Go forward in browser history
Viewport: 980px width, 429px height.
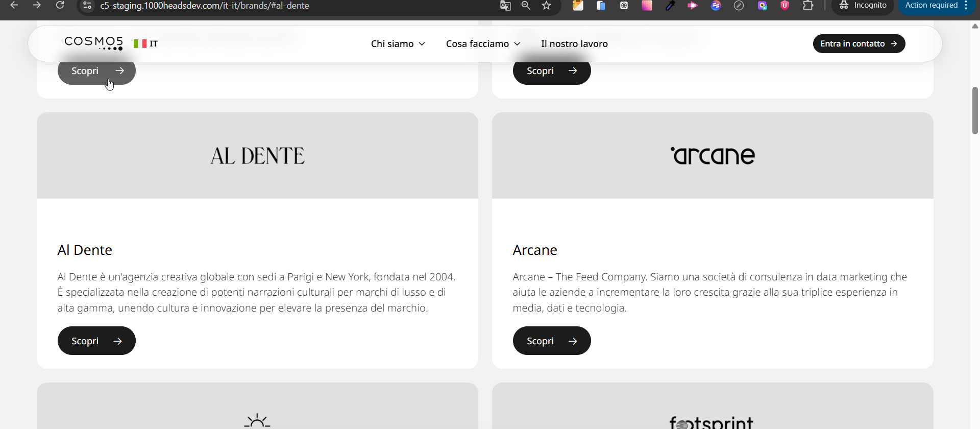point(37,5)
